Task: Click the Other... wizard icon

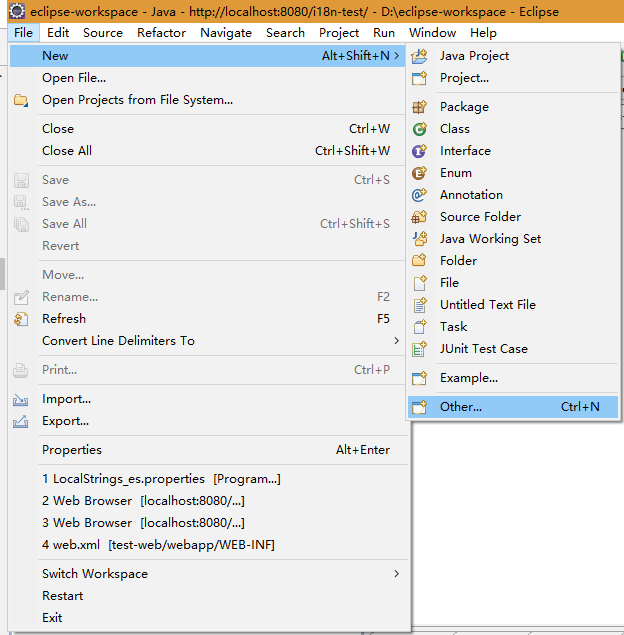Action: point(419,407)
